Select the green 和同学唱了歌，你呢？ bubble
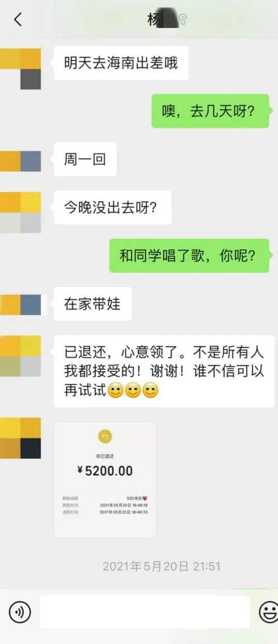The width and height of the screenshot is (278, 644). 189,256
